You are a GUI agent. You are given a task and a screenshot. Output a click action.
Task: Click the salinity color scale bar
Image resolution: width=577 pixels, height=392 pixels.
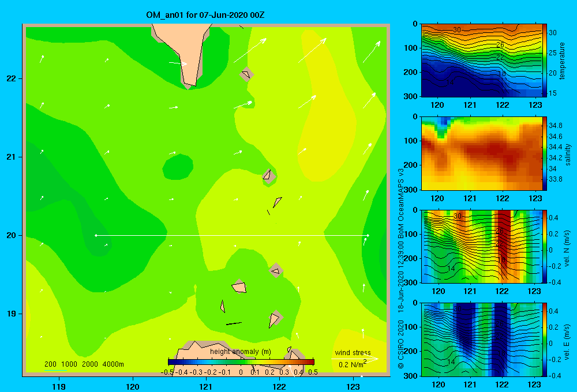tap(545, 154)
